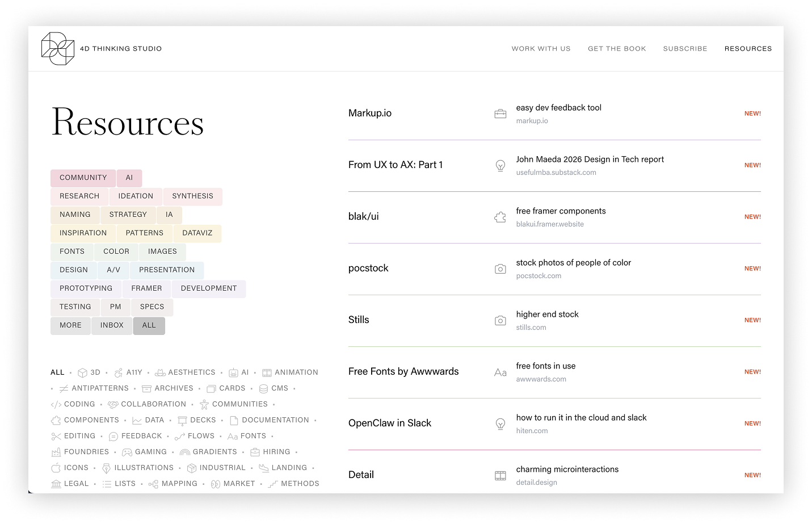Viewport: 812px width, 524px height.
Task: Open Work With Us in the navigation
Action: (x=541, y=49)
